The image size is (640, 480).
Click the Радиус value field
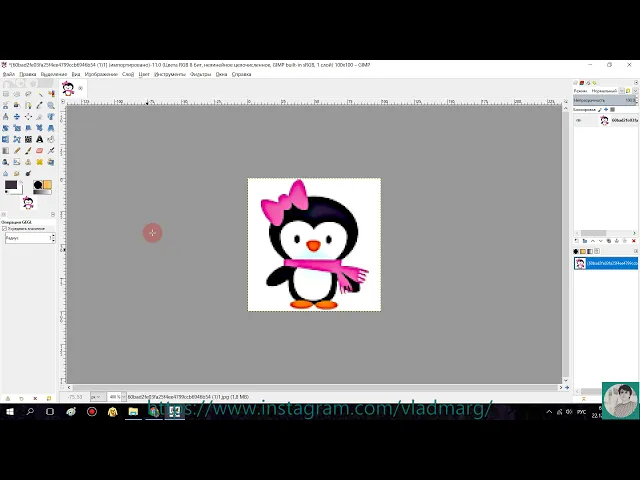(30, 238)
